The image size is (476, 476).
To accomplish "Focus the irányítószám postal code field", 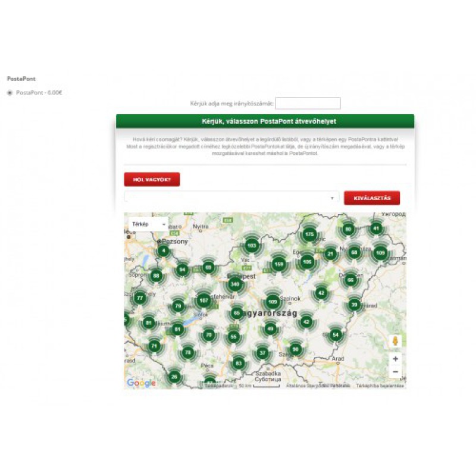I will click(308, 104).
